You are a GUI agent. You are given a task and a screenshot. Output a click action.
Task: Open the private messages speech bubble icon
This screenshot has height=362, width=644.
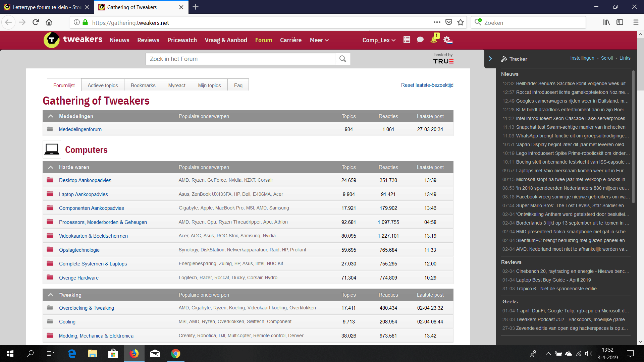(x=420, y=40)
